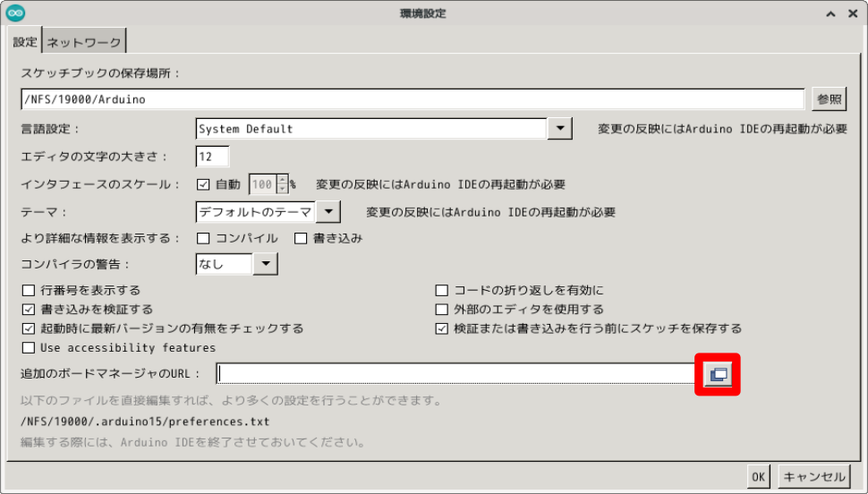Enable 行番号を表示する checkbox
868x494 pixels.
29,290
